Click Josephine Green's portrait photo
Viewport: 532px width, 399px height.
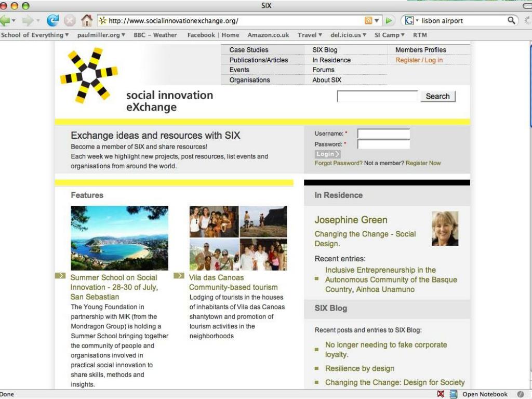tap(445, 229)
